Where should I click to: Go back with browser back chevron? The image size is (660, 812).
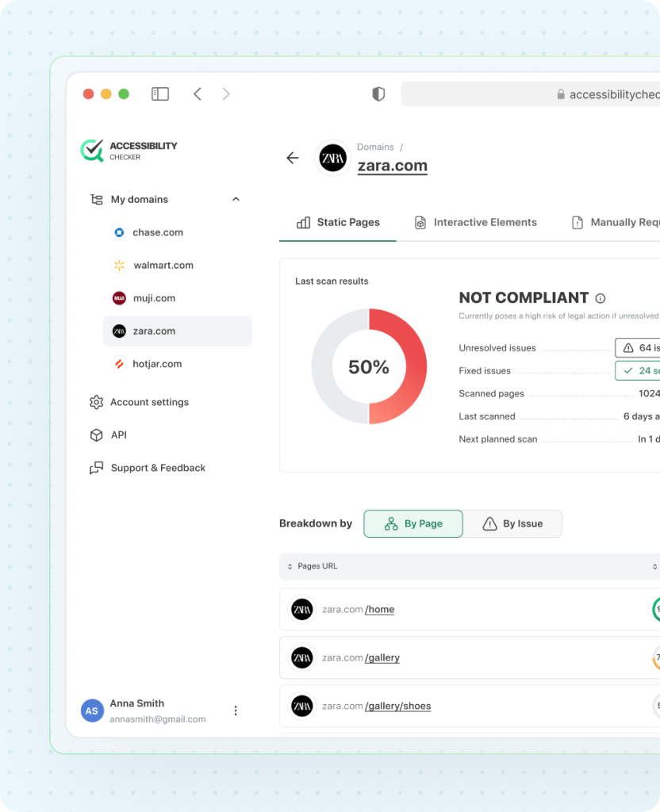198,94
